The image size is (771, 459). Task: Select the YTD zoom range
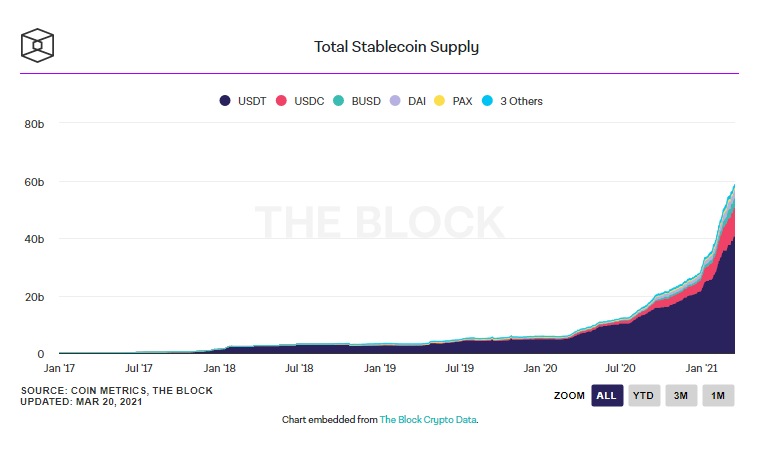(x=643, y=395)
